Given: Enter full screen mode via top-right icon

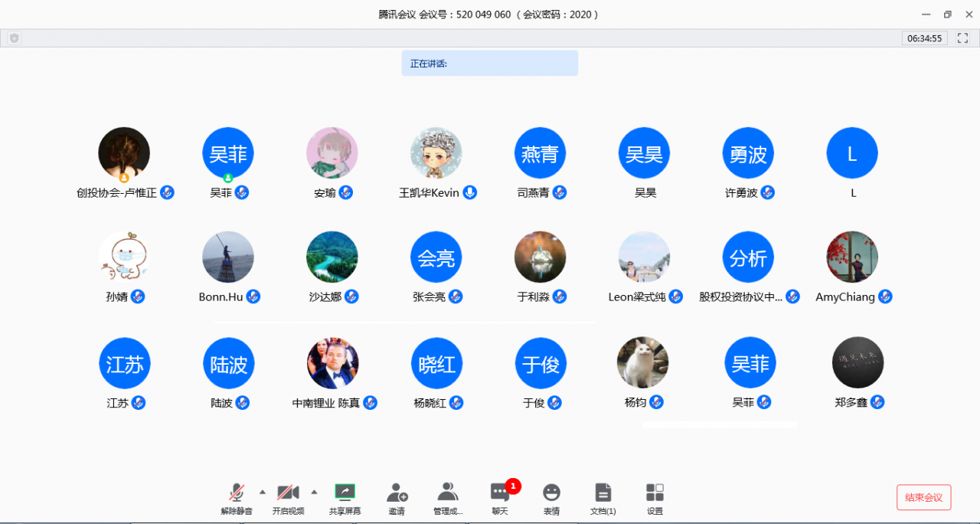Looking at the screenshot, I should pyautogui.click(x=963, y=38).
